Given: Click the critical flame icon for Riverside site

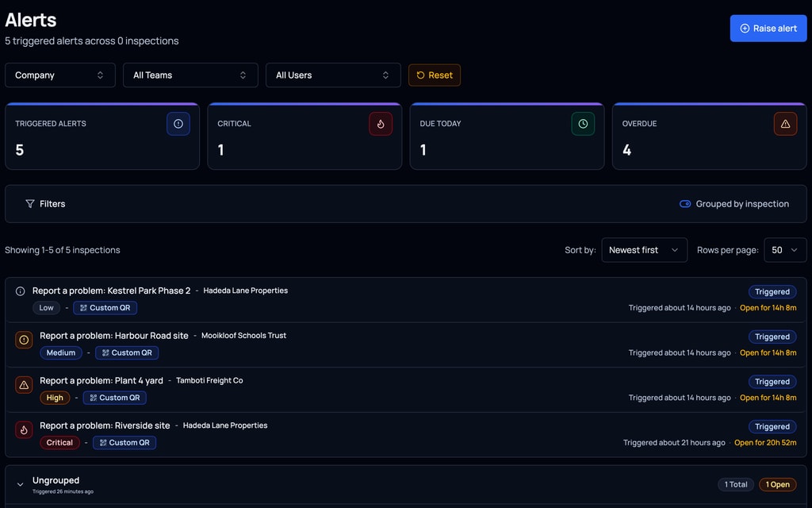Looking at the screenshot, I should click(24, 429).
